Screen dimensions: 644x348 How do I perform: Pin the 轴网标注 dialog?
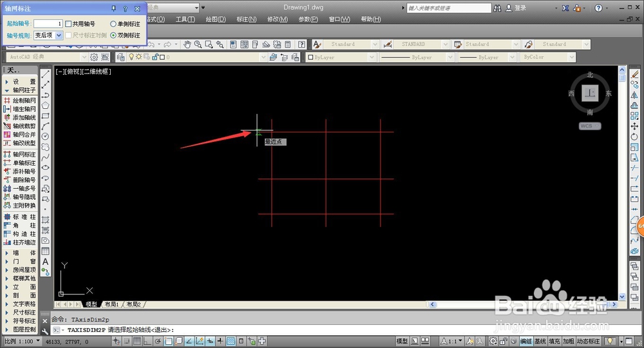(114, 8)
